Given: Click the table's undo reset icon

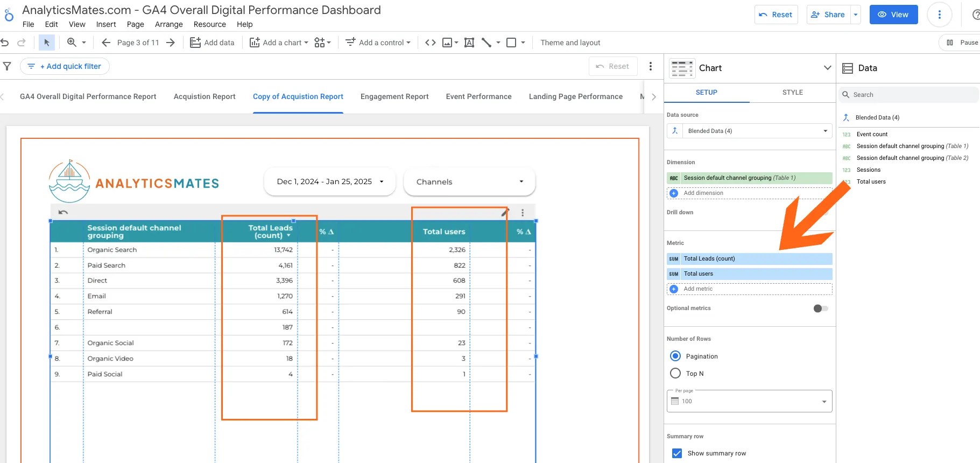Looking at the screenshot, I should click(x=63, y=212).
